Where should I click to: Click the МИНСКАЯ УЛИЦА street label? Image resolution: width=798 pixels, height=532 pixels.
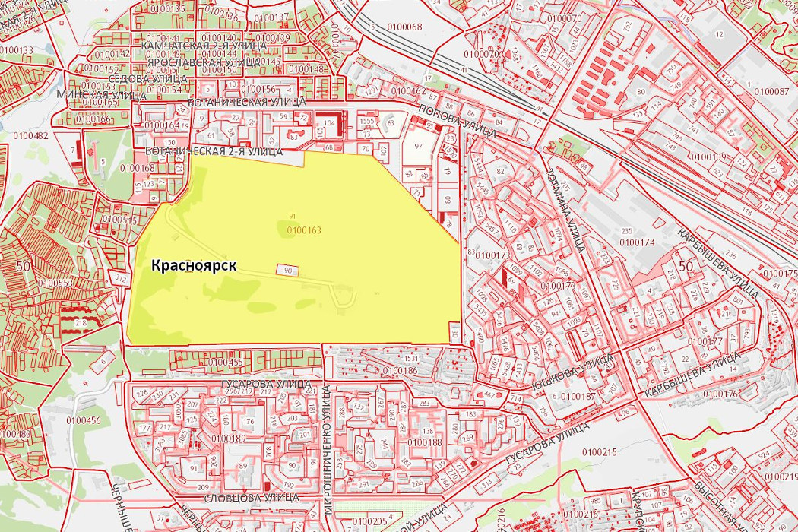coord(101,95)
